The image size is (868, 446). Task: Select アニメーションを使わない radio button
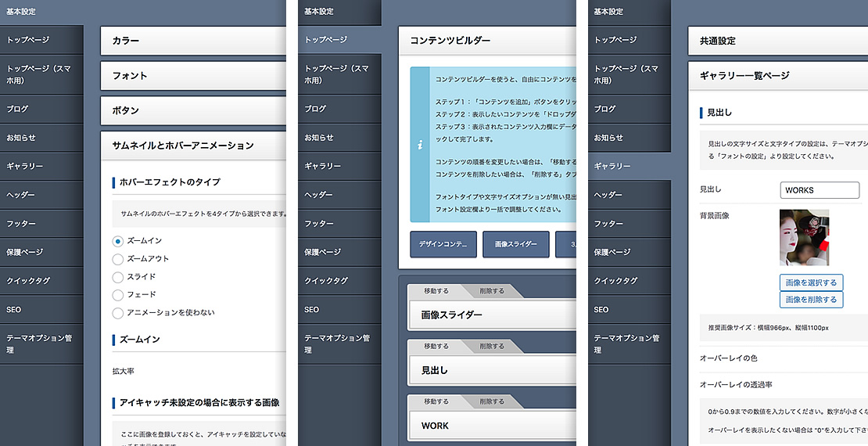pos(117,313)
